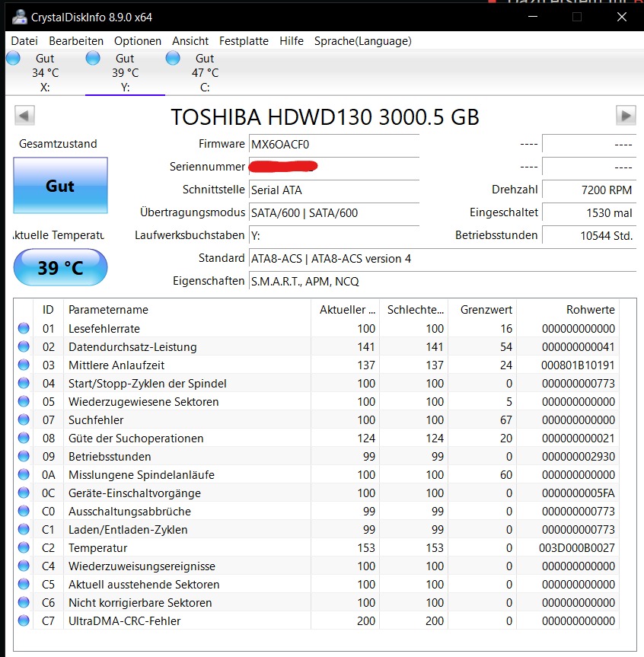Click status orb of drive X:
Screen dimensions: 644x657
click(x=14, y=59)
